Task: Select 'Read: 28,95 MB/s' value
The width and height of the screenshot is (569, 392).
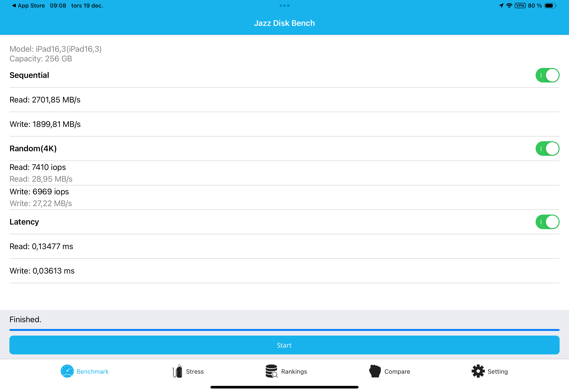Action: [41, 179]
